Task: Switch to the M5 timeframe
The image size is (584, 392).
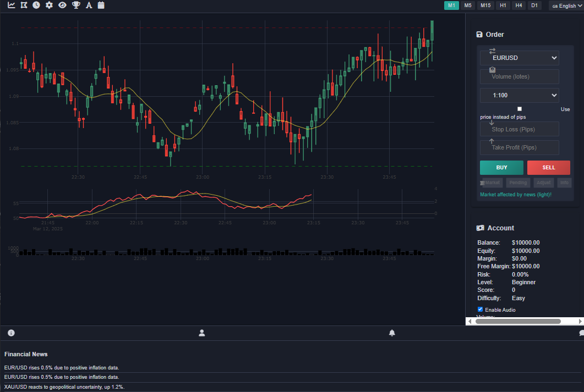Action: tap(468, 5)
